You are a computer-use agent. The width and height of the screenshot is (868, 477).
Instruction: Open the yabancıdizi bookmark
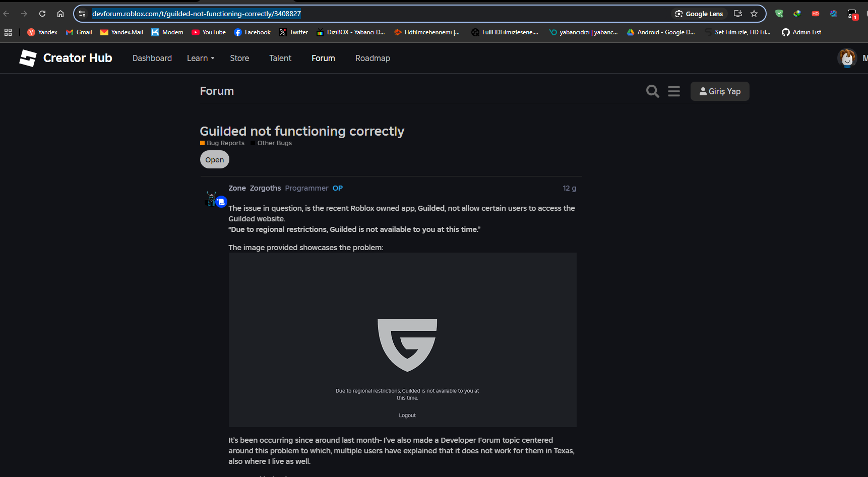coord(584,32)
